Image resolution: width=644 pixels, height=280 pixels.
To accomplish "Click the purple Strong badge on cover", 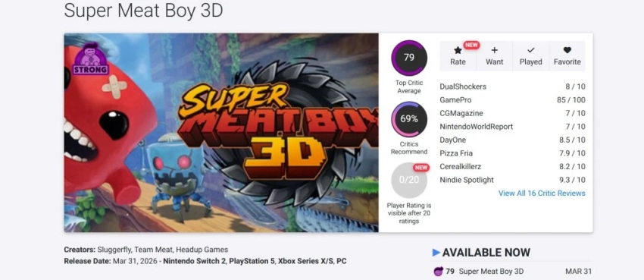I will point(90,58).
